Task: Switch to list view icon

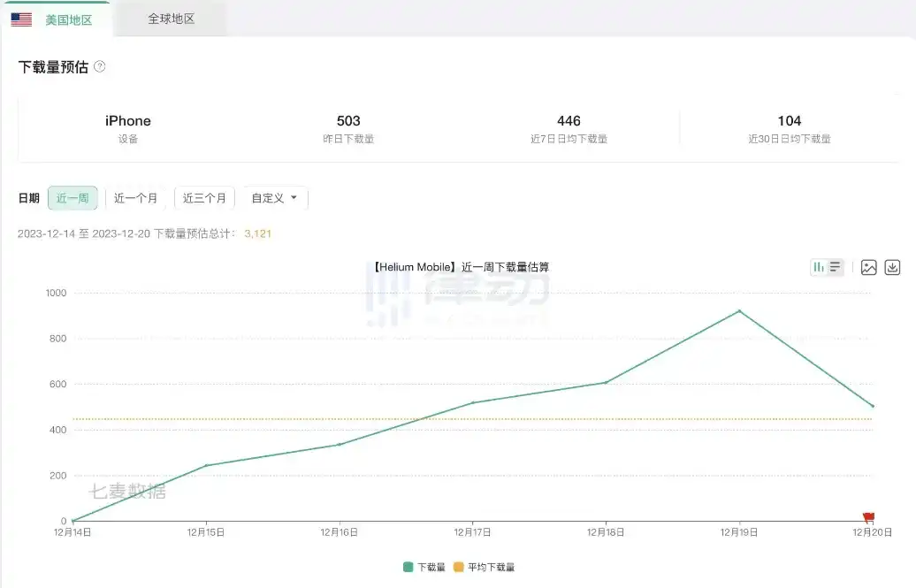Action: 835,267
